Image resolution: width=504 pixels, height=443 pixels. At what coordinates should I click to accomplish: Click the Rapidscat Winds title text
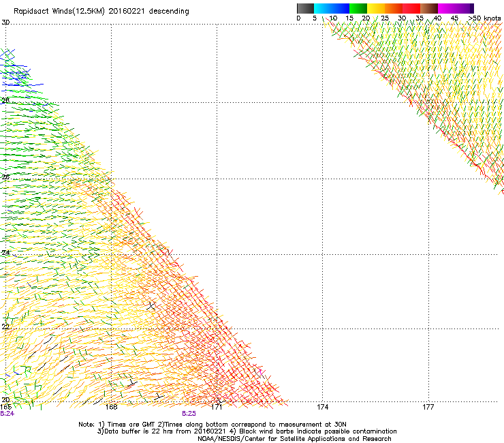point(101,12)
